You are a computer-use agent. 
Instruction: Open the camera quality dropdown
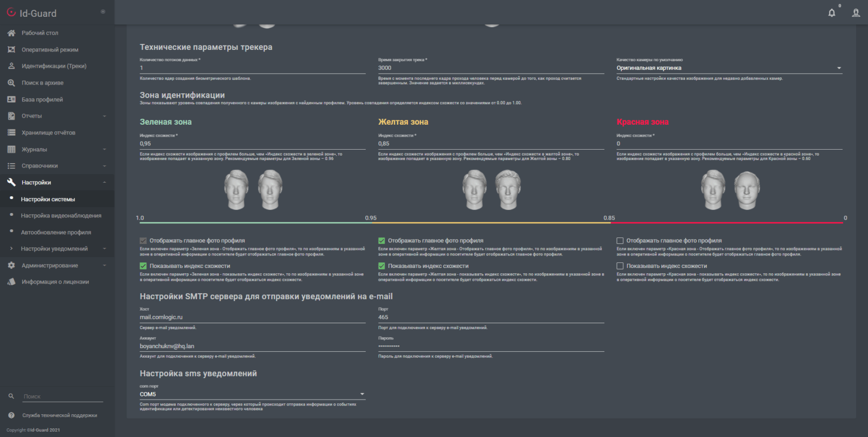tap(729, 68)
